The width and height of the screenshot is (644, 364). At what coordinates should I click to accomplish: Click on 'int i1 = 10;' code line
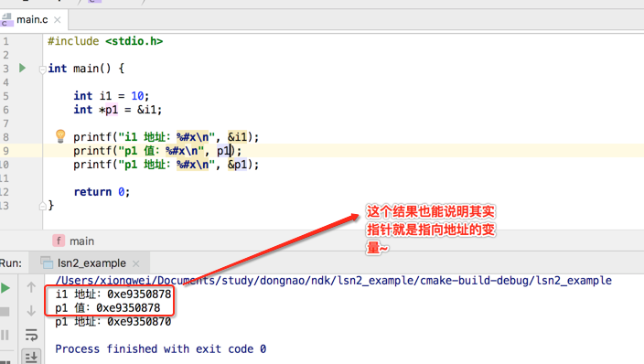tap(111, 96)
